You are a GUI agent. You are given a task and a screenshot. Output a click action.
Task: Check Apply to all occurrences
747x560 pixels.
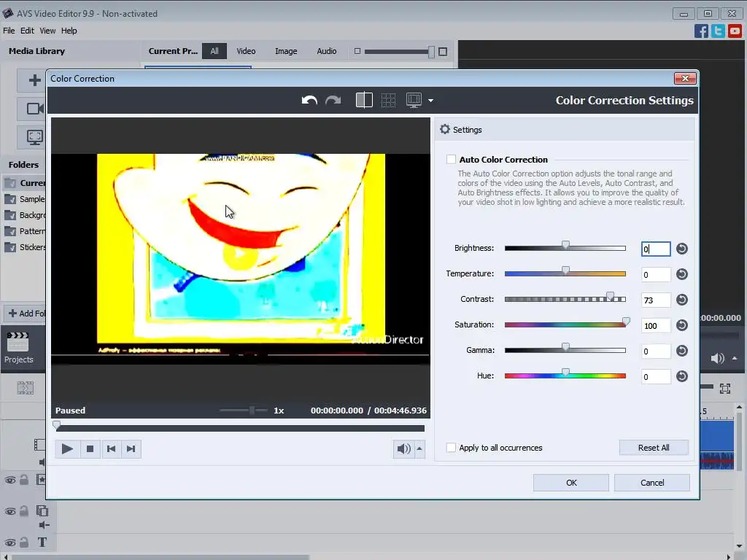click(x=451, y=448)
